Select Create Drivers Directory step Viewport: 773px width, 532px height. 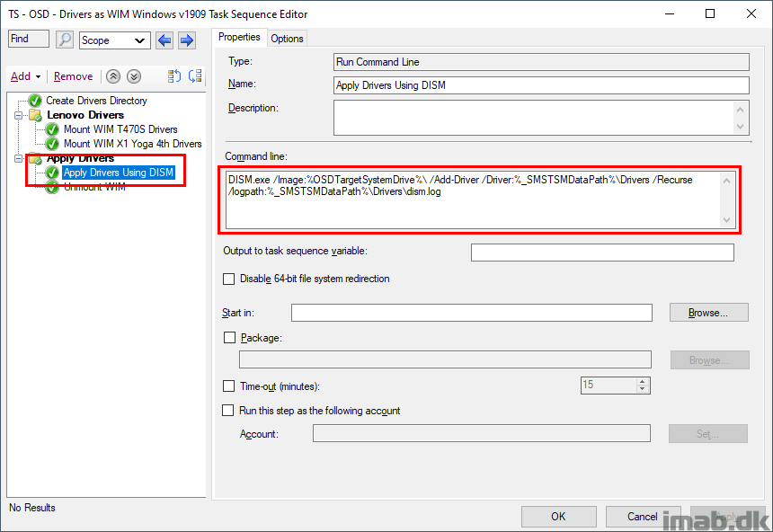(x=97, y=101)
